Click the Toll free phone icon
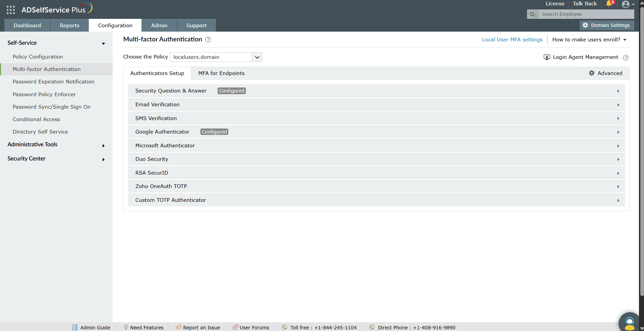The width and height of the screenshot is (644, 331). pyautogui.click(x=285, y=327)
